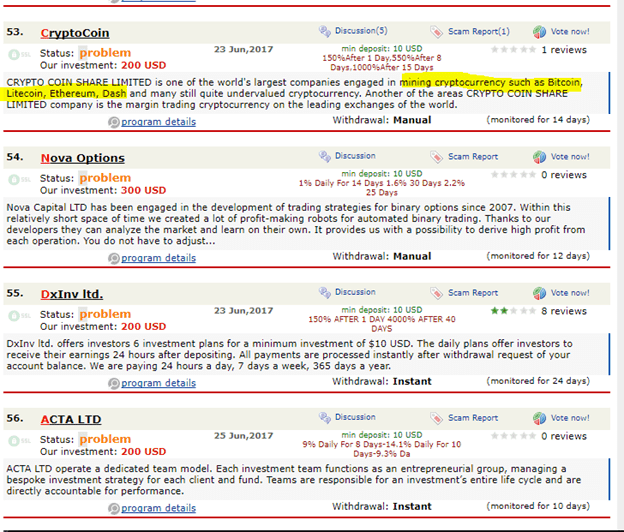624x532 pixels.
Task: Click Nova Options '300 USD' investment amount
Action: tap(143, 190)
